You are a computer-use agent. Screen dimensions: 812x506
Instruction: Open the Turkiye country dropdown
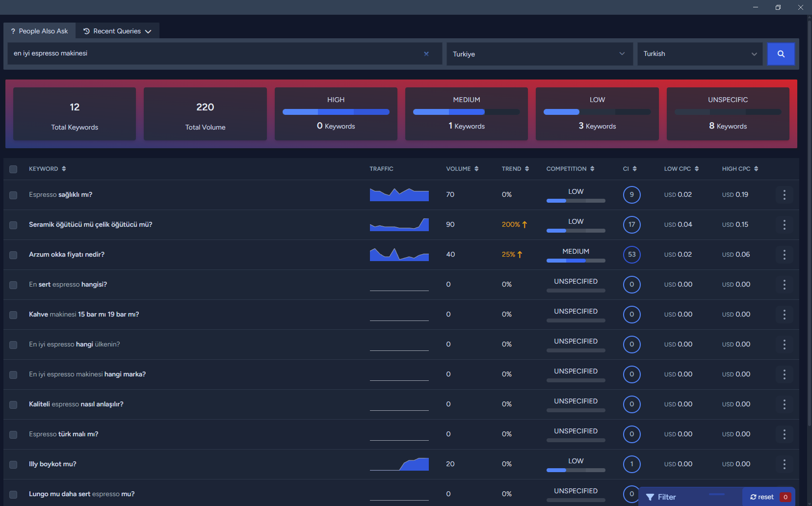click(x=539, y=54)
